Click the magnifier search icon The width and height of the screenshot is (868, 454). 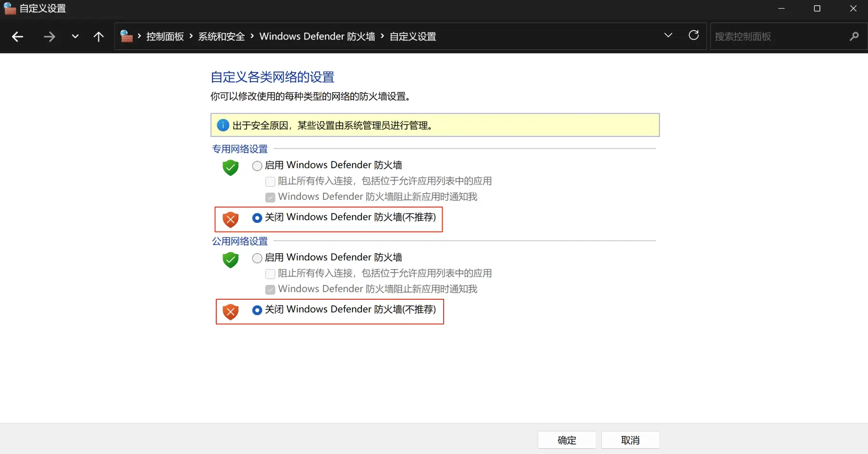(x=854, y=37)
